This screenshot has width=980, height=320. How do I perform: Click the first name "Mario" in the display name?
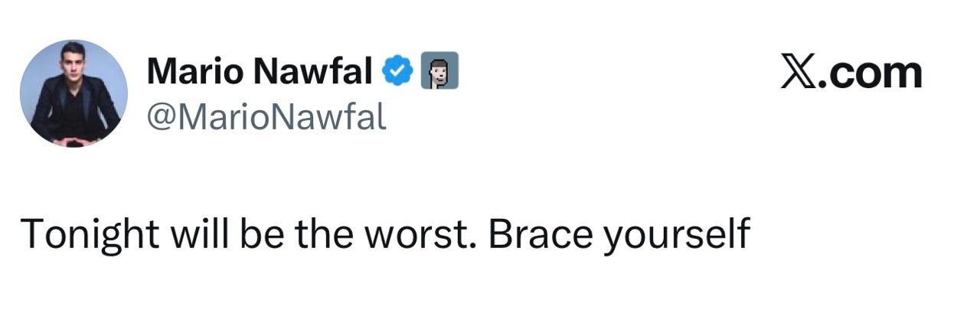point(195,72)
